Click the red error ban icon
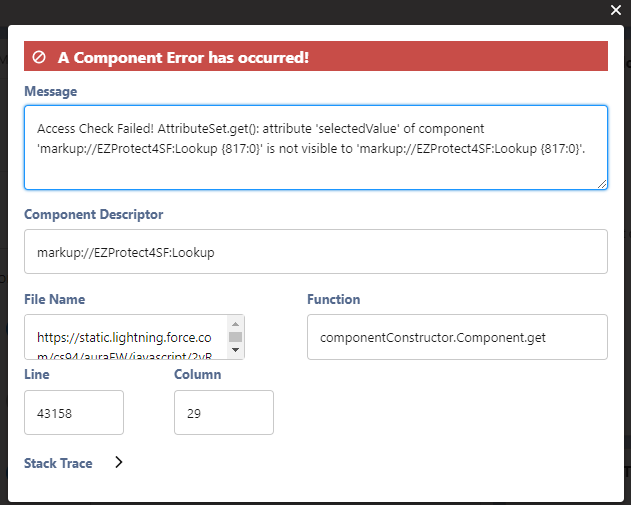Image resolution: width=631 pixels, height=505 pixels. pos(39,57)
